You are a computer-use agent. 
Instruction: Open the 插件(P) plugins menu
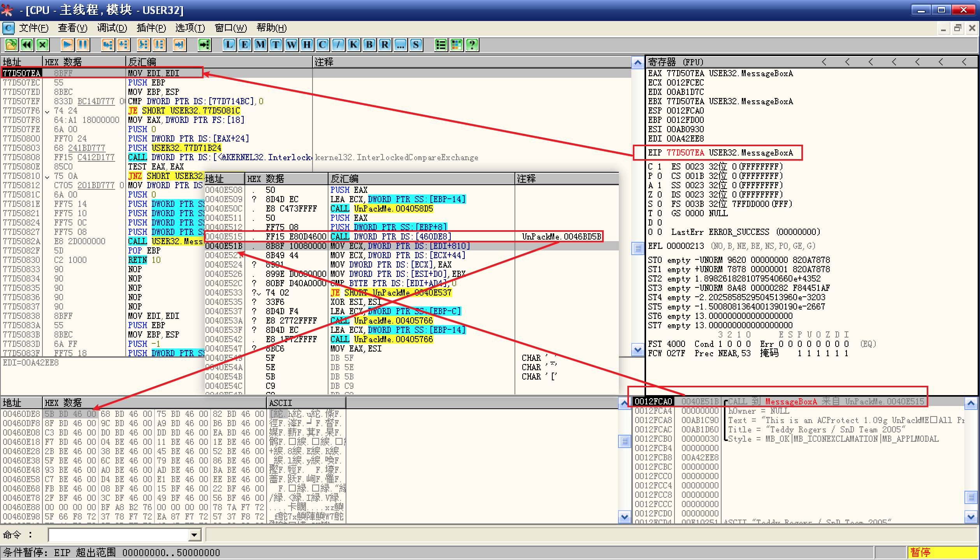click(x=151, y=28)
